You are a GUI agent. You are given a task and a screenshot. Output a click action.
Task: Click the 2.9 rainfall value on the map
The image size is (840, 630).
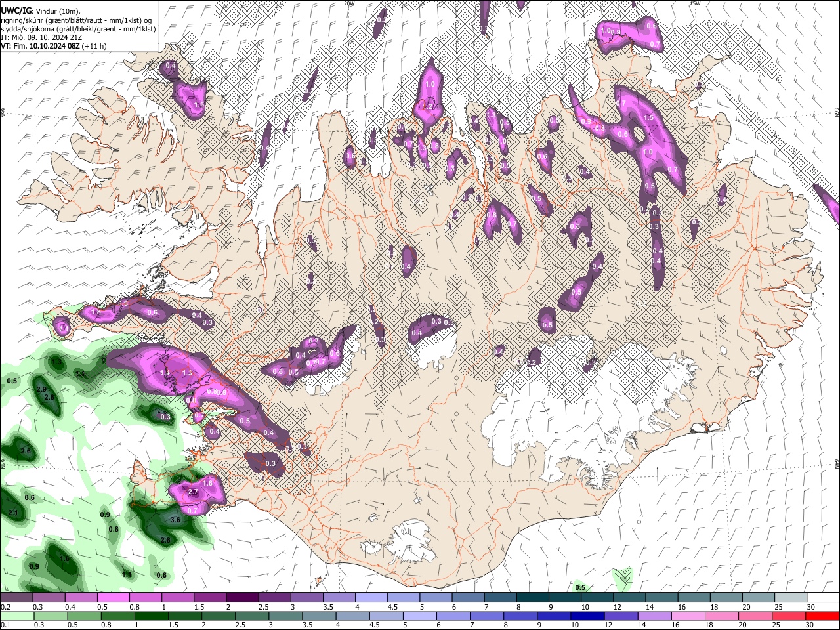pos(41,390)
